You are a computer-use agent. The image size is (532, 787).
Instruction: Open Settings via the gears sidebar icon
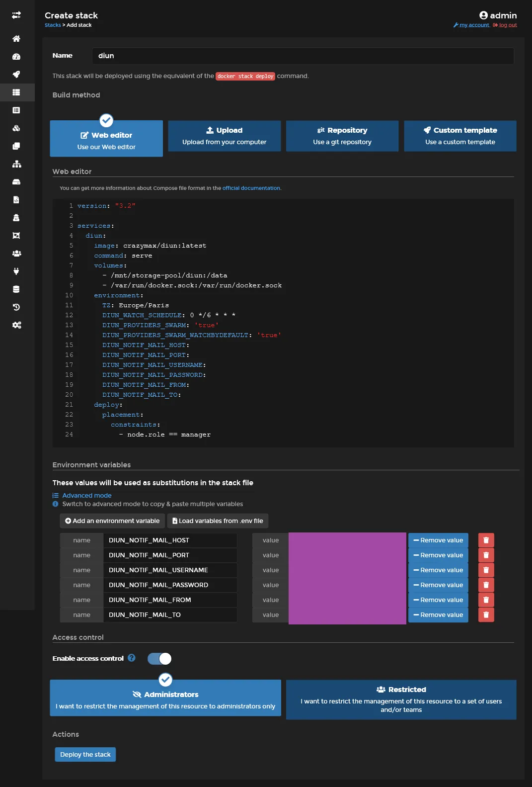click(x=16, y=325)
